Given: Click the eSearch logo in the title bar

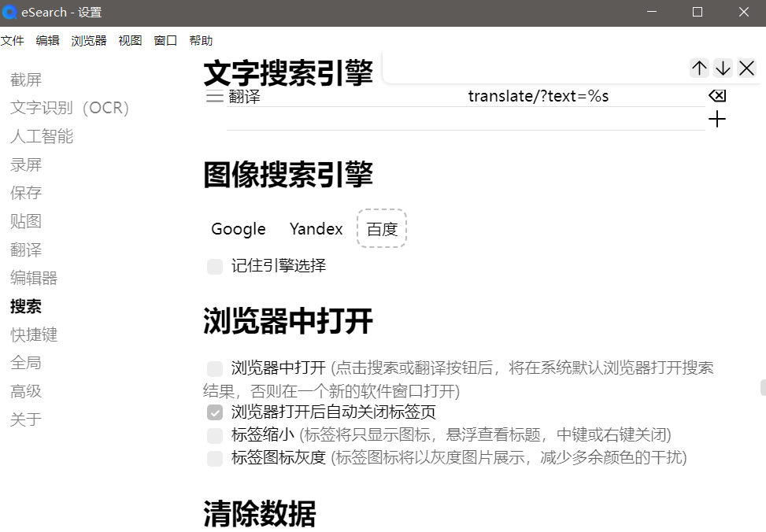Looking at the screenshot, I should tap(9, 12).
